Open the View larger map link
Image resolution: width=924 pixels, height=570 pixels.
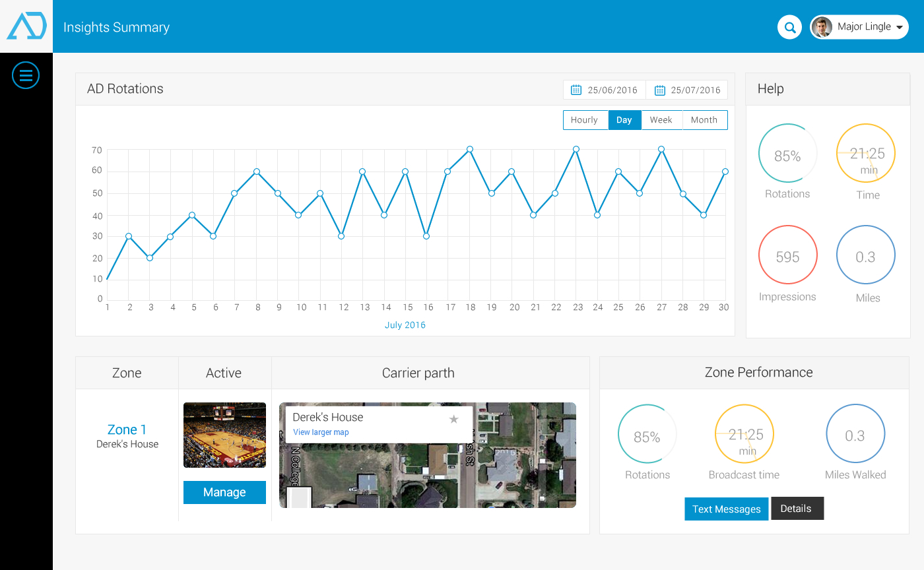[x=321, y=433]
